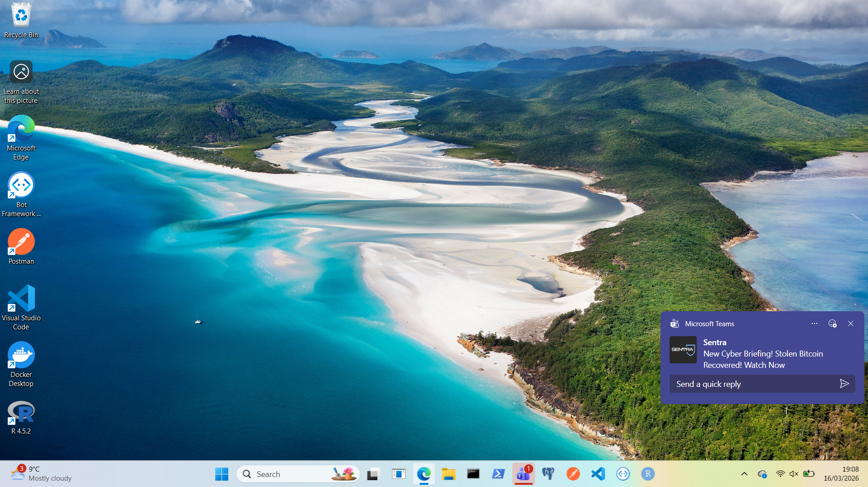
Task: Select the Microsoft Edge desktop shortcut
Action: (21, 138)
